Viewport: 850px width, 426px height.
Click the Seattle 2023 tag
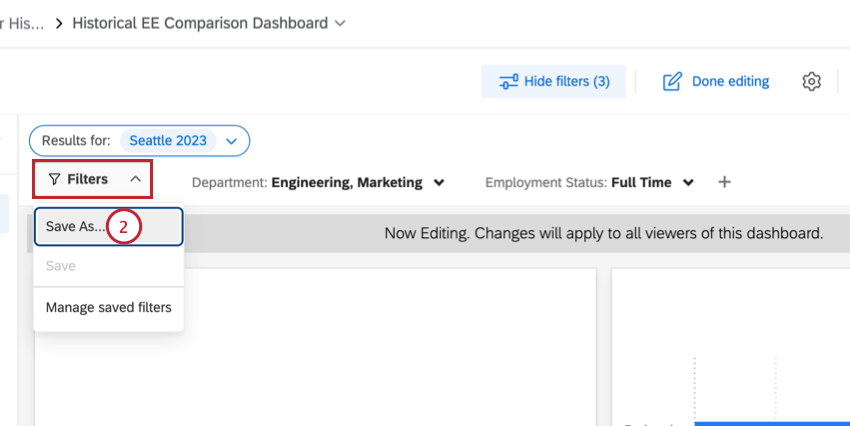(168, 141)
